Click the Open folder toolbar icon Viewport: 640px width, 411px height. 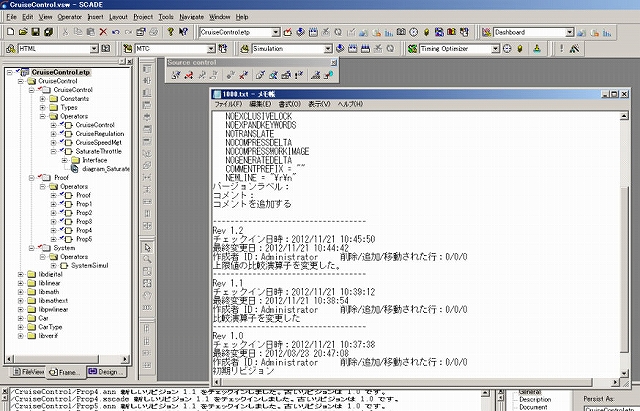[x=23, y=32]
